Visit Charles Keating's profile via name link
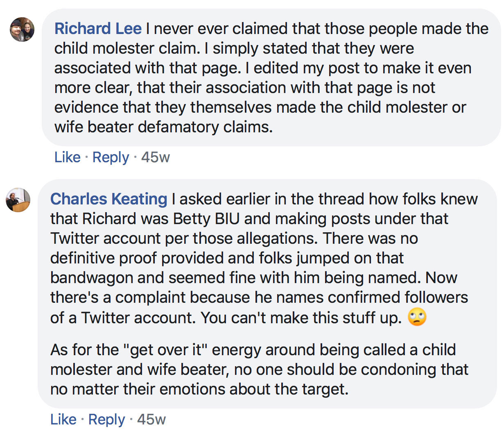Image resolution: width=504 pixels, height=431 pixels. point(108,199)
